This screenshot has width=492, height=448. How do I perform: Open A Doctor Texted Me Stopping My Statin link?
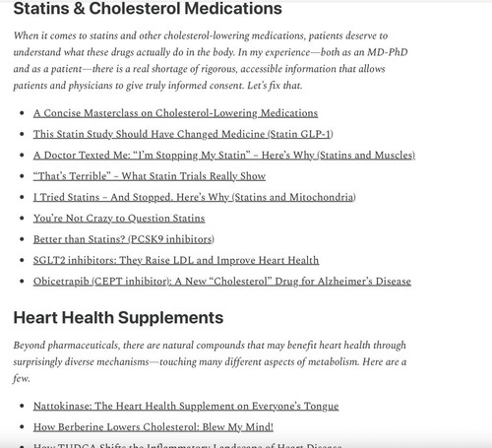(x=224, y=156)
